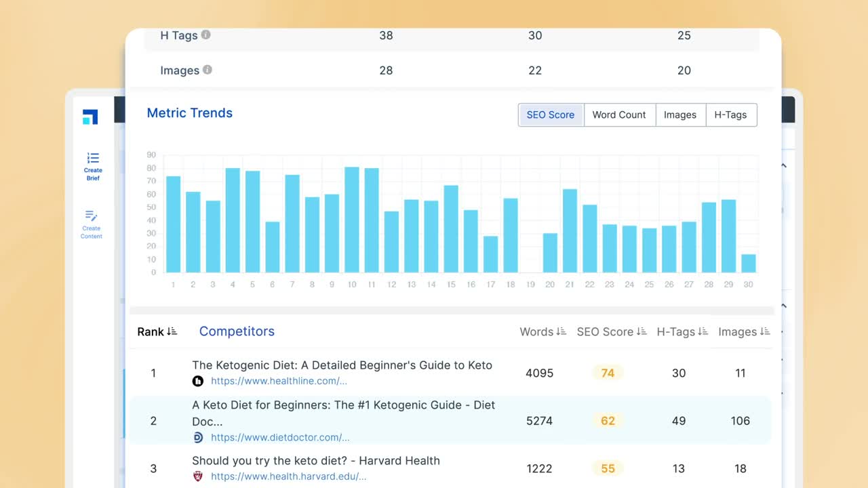Click the chart bar for rank 30
868x488 pixels.
click(x=749, y=264)
